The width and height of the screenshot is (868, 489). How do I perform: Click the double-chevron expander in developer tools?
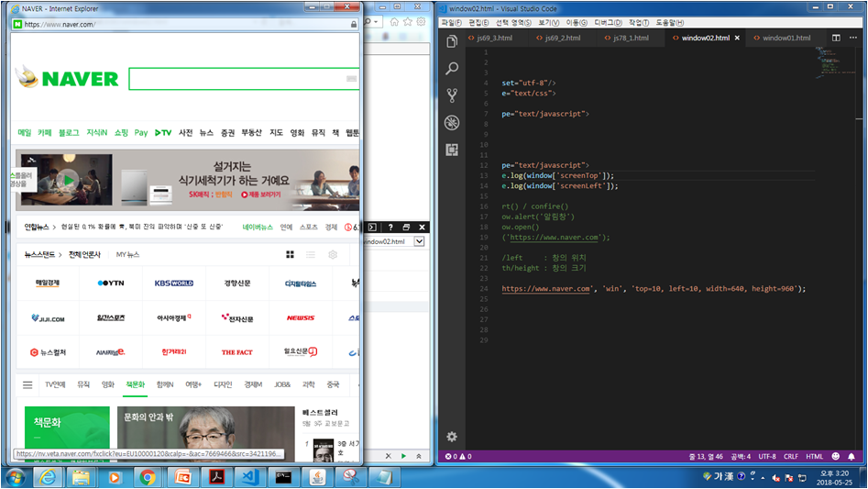tap(419, 456)
